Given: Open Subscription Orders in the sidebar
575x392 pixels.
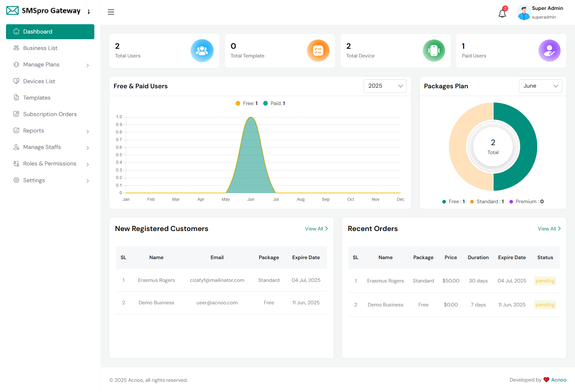Looking at the screenshot, I should 50,114.
